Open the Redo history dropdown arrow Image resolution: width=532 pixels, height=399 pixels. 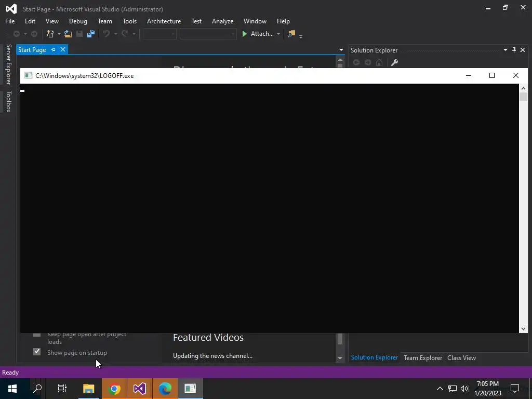click(x=134, y=34)
